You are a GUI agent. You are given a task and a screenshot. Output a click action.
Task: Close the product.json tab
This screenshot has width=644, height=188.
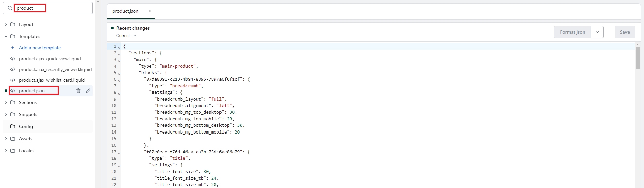tap(150, 11)
